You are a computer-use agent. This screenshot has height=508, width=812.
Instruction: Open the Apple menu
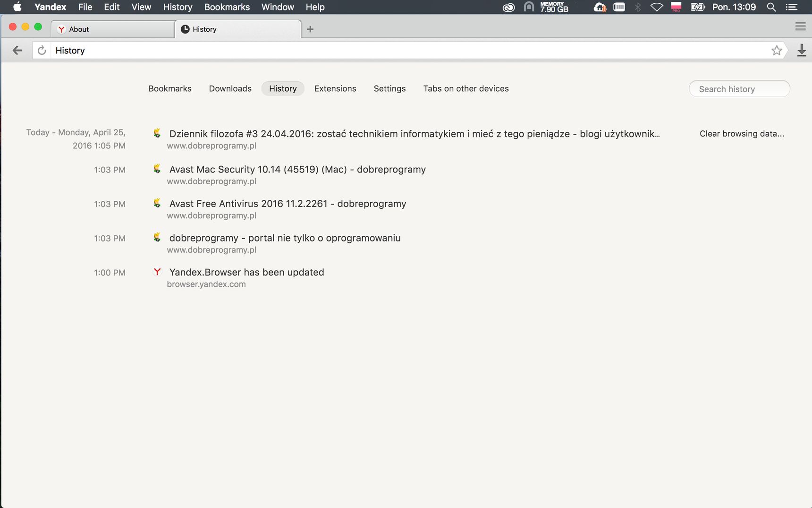coord(17,7)
